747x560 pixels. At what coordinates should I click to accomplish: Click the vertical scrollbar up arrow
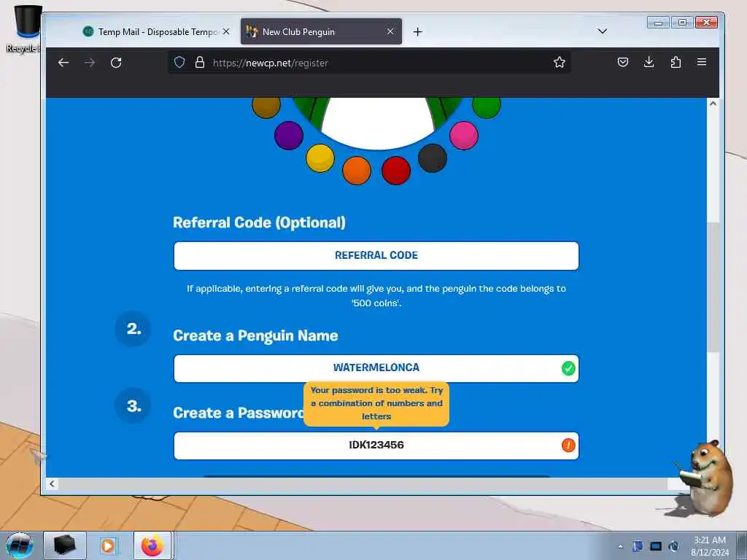click(x=713, y=104)
